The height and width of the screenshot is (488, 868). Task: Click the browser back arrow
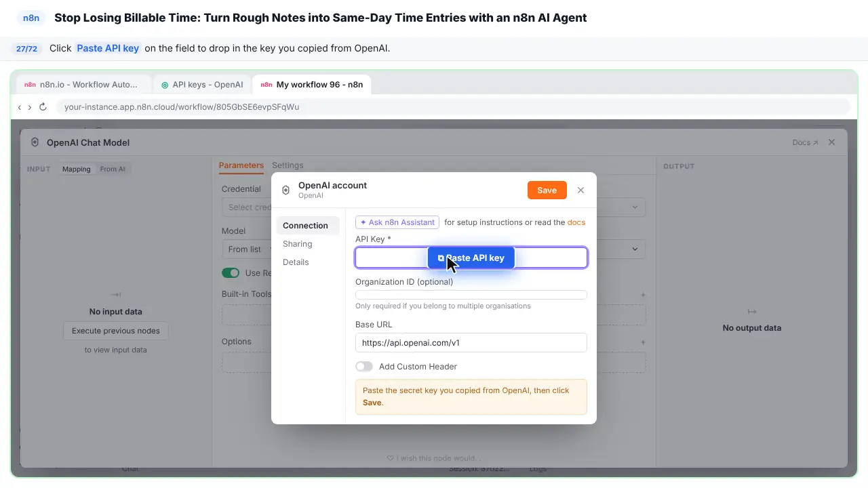[x=20, y=107]
